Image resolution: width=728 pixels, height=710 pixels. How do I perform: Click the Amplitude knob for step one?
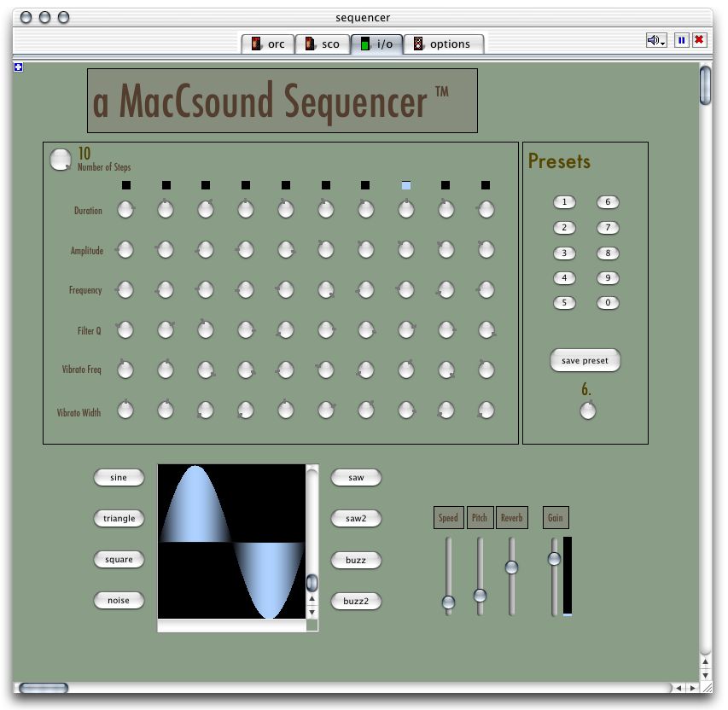pos(125,250)
